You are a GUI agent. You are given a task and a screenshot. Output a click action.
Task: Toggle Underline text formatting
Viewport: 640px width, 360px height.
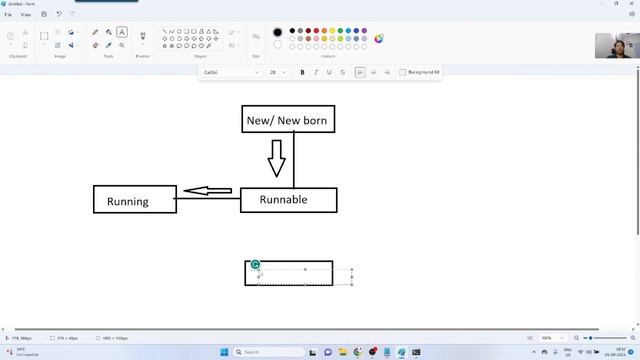tap(329, 72)
